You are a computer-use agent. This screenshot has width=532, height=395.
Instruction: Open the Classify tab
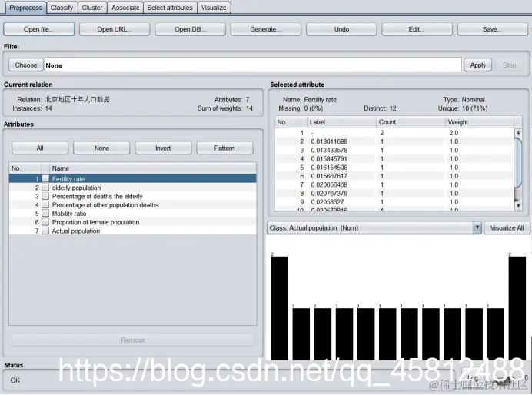(62, 8)
